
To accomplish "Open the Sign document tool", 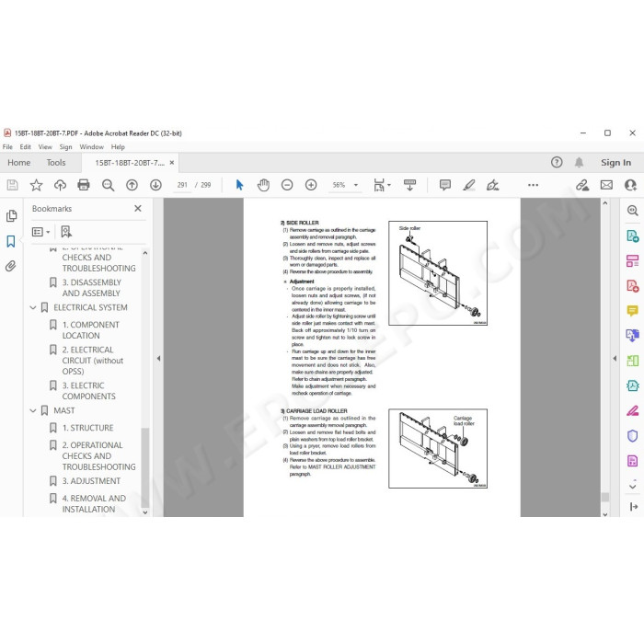I will point(492,185).
